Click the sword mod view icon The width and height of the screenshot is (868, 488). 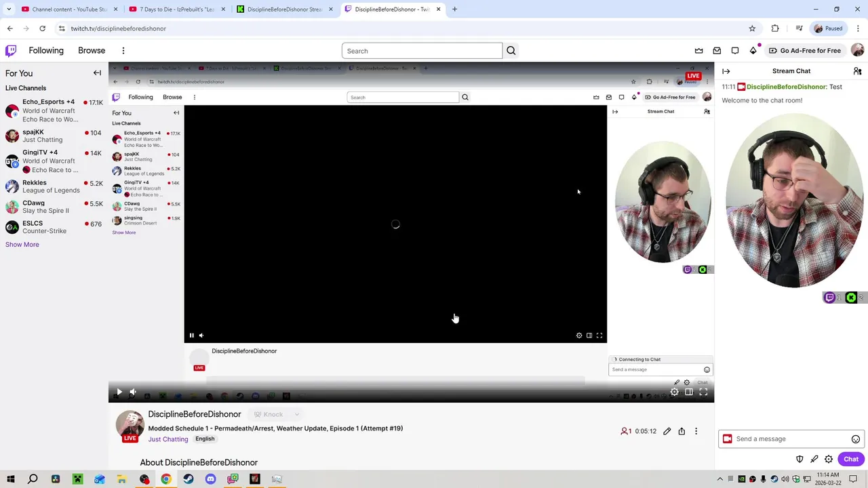(814, 460)
